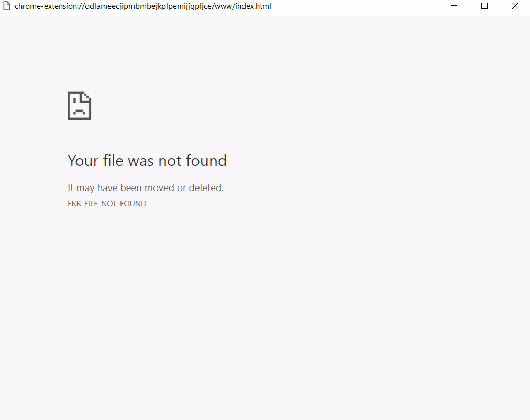Viewport: 530px width, 420px height.
Task: Maximize the extension window
Action: point(484,6)
